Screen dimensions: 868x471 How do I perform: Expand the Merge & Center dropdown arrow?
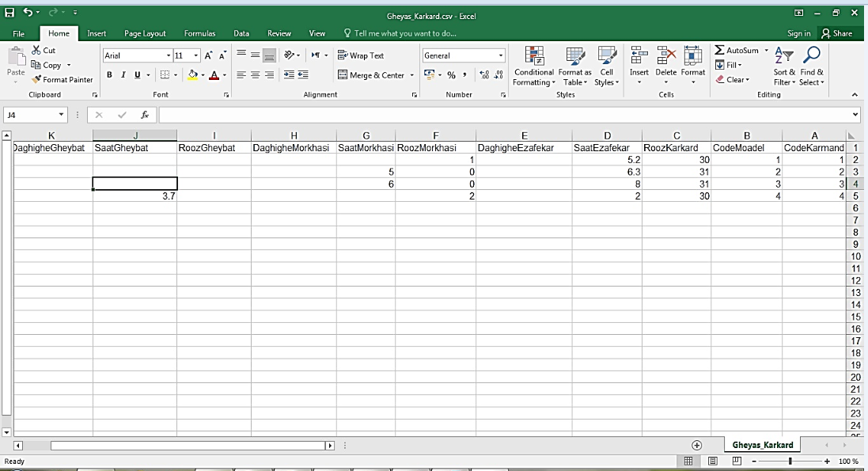(412, 74)
